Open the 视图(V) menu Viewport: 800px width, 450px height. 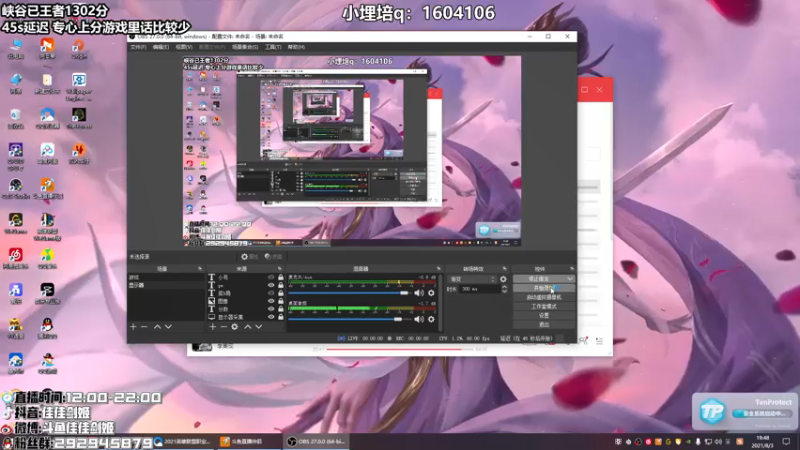click(184, 47)
